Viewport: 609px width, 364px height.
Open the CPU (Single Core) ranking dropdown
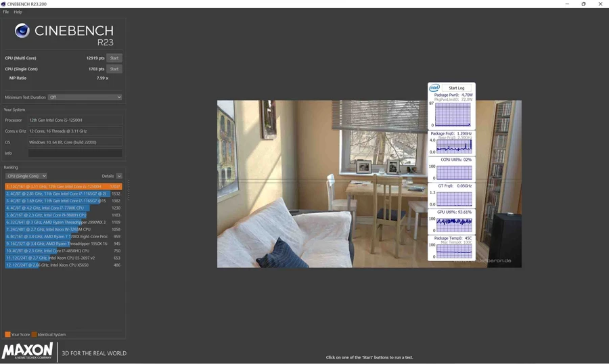pyautogui.click(x=26, y=176)
